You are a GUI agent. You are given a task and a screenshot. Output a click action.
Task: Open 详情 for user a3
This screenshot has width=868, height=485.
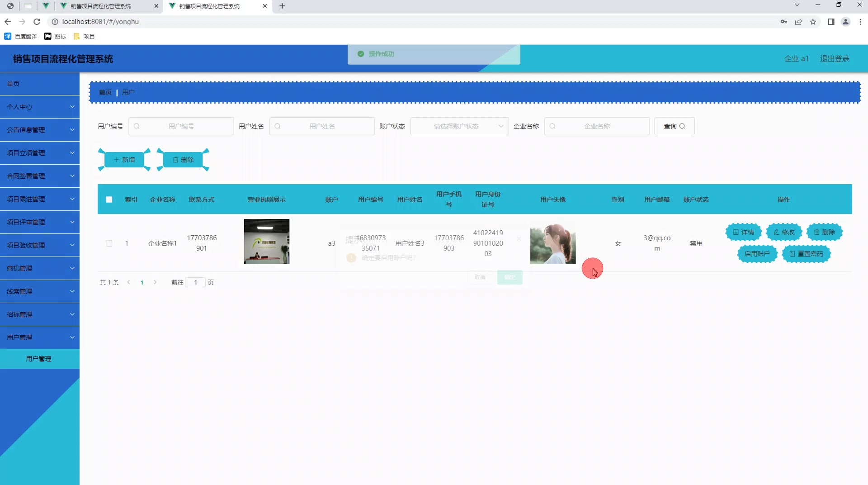pos(743,232)
